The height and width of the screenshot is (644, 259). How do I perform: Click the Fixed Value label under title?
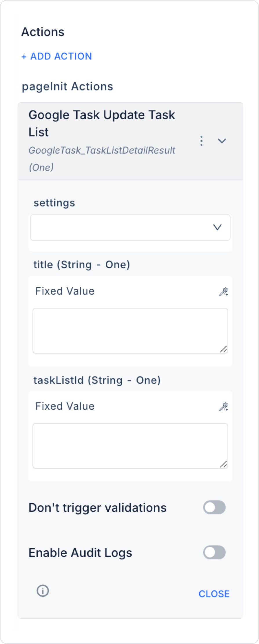click(65, 291)
